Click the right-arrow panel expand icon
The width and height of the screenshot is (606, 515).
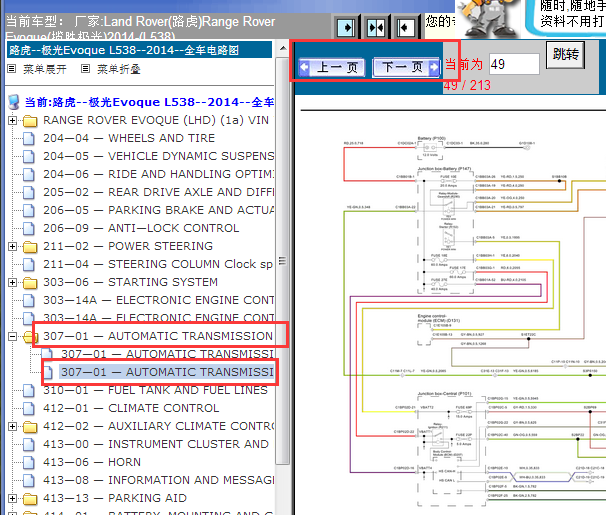pyautogui.click(x=346, y=27)
